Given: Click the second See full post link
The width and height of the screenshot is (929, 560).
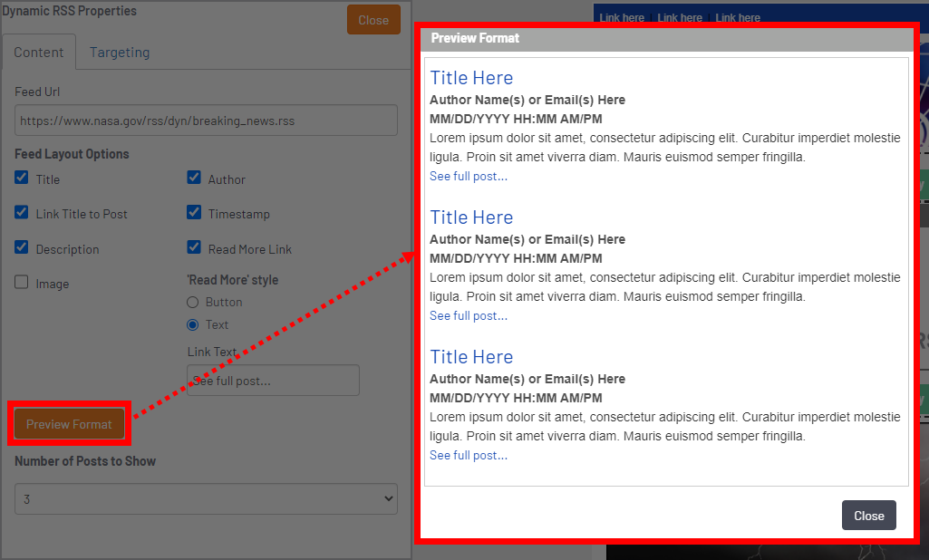Looking at the screenshot, I should [x=469, y=316].
